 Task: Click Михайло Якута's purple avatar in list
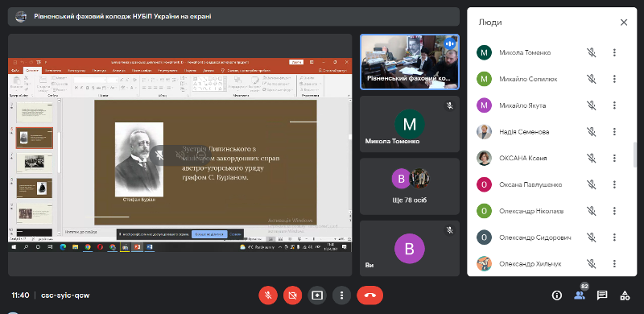(485, 105)
